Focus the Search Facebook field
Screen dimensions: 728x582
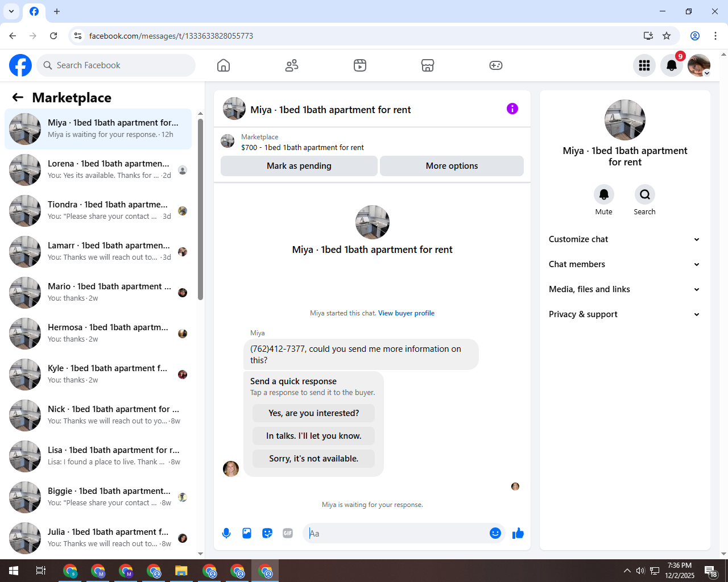(x=116, y=65)
